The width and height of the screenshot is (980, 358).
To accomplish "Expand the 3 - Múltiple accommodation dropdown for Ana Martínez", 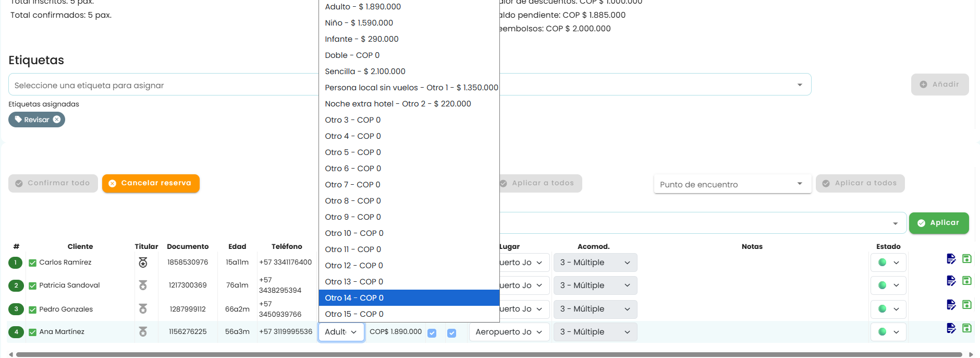I will [595, 332].
